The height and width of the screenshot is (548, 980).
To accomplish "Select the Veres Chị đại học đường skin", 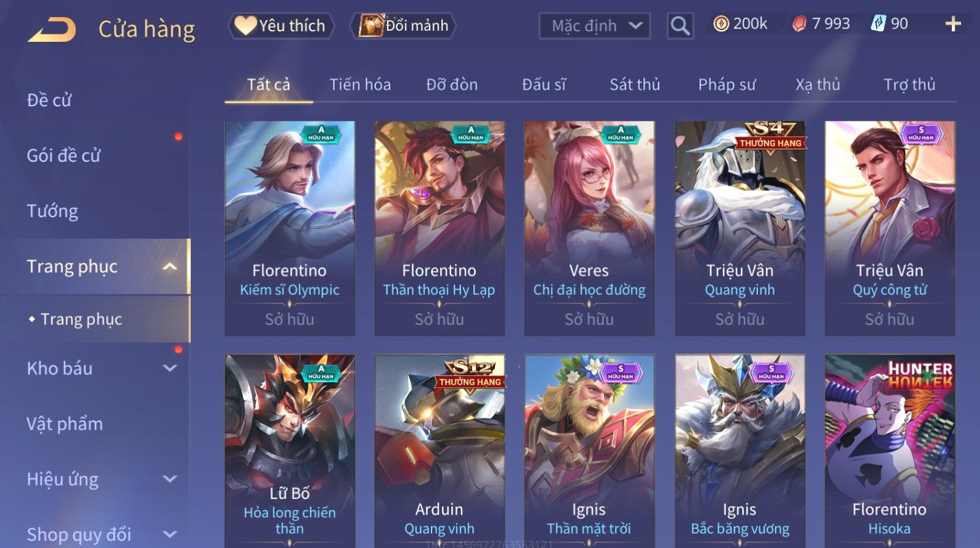I will point(589,228).
